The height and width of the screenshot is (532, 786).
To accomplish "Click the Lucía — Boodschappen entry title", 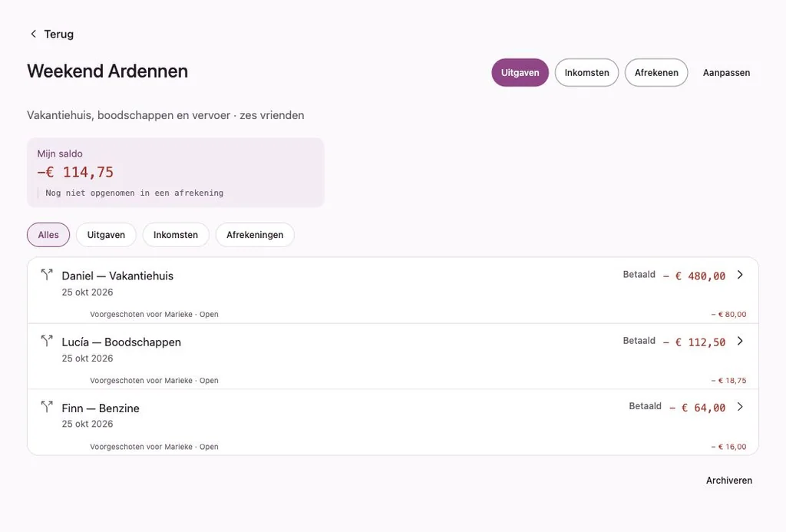I will (x=121, y=342).
